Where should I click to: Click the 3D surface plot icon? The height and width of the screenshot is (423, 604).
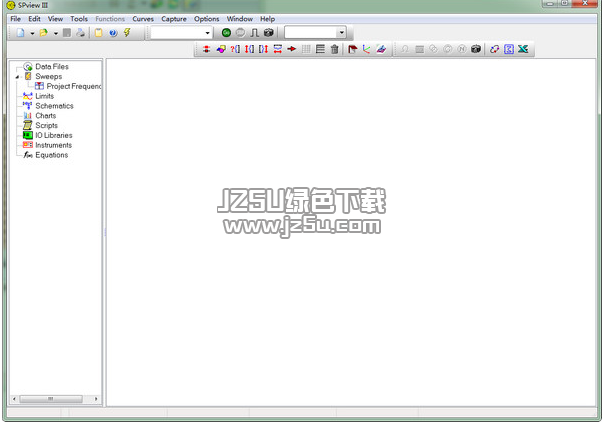pos(381,49)
